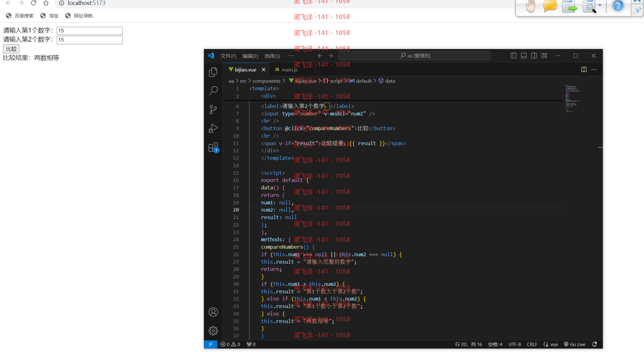644x352 pixels.
Task: Go to line via 行 20, 列 16
Action: click(469, 344)
